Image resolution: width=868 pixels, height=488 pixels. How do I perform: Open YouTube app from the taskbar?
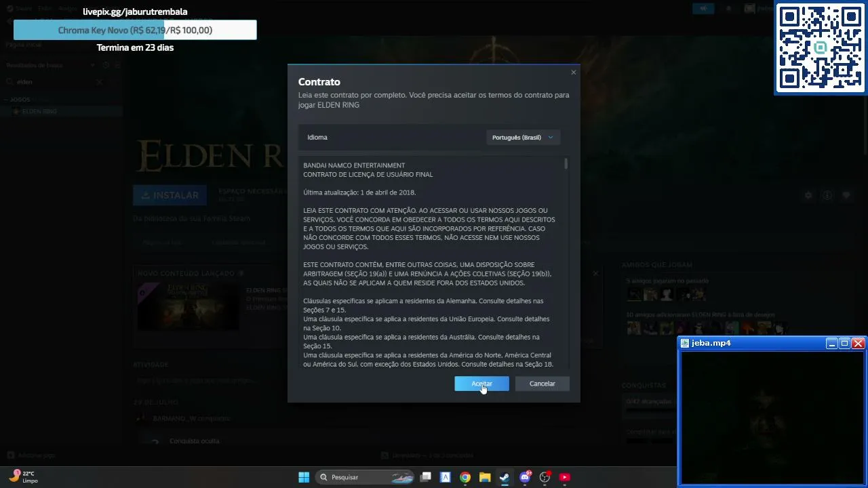[x=564, y=477]
